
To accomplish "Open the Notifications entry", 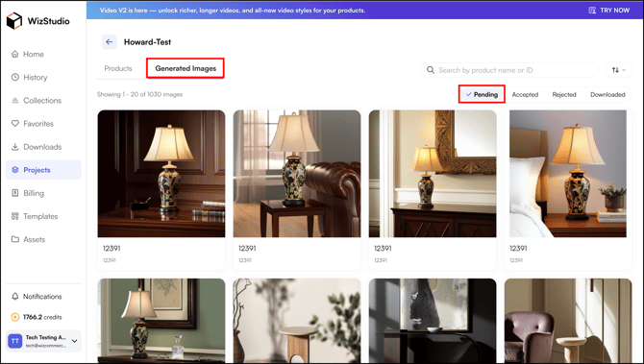I will click(43, 296).
